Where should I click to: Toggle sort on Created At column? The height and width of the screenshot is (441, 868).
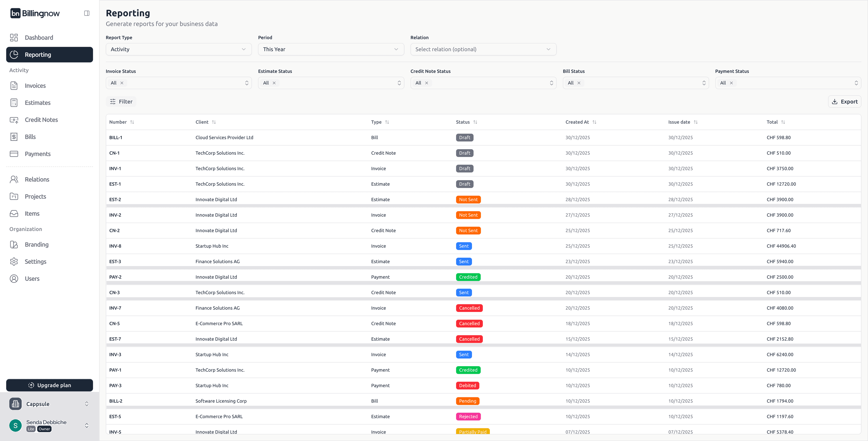click(x=594, y=122)
